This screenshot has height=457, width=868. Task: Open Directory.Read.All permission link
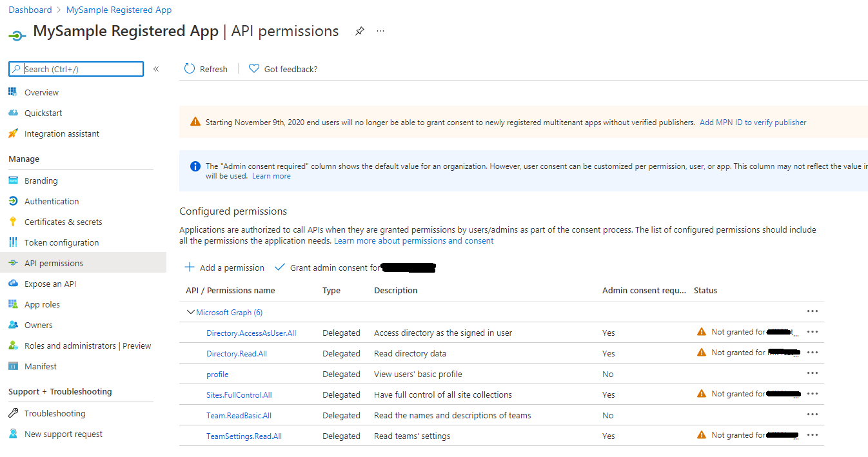[x=237, y=353]
